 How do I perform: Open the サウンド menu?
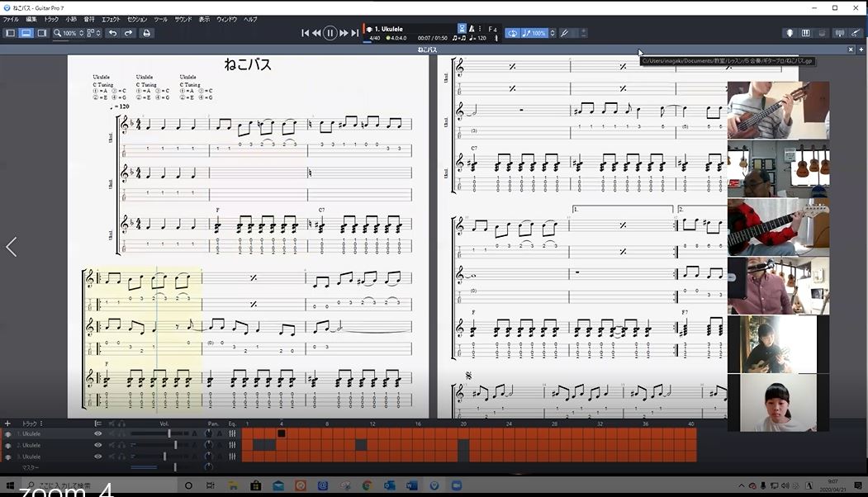pos(183,19)
